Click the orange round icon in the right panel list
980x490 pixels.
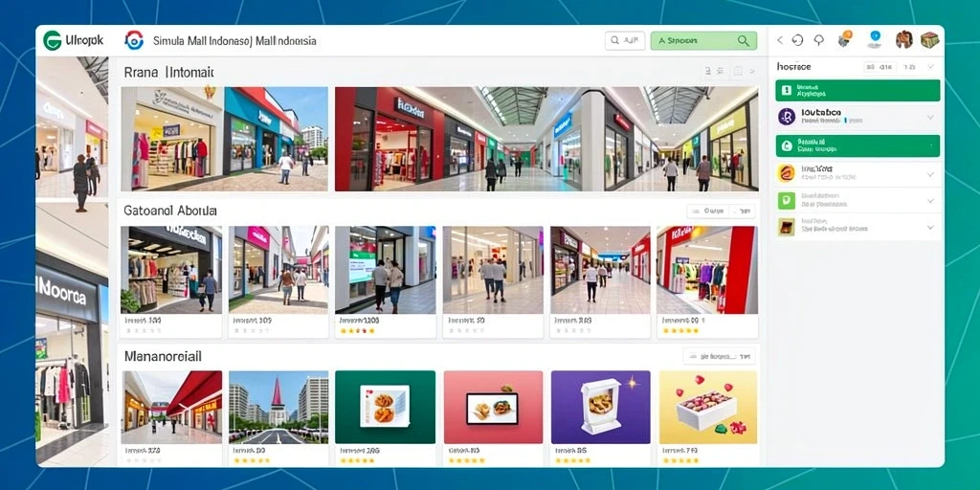click(x=786, y=173)
